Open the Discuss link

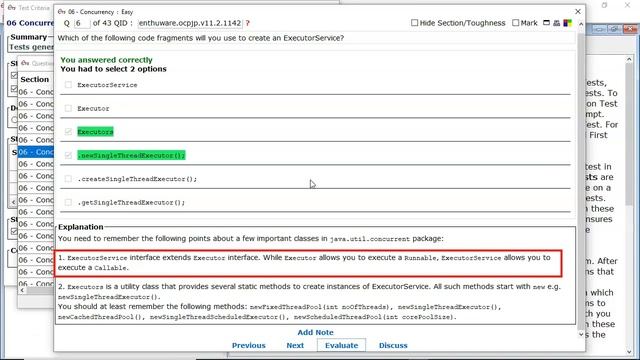click(393, 345)
